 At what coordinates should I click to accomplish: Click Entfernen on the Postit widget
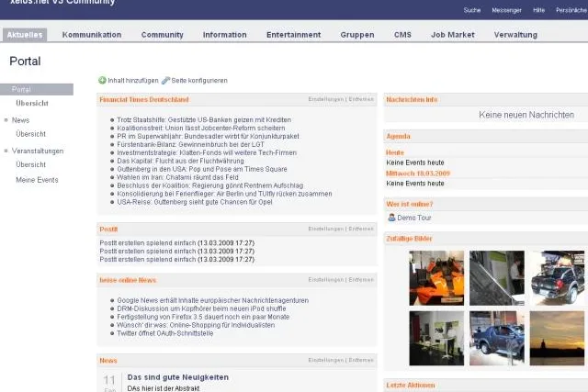tap(361, 229)
